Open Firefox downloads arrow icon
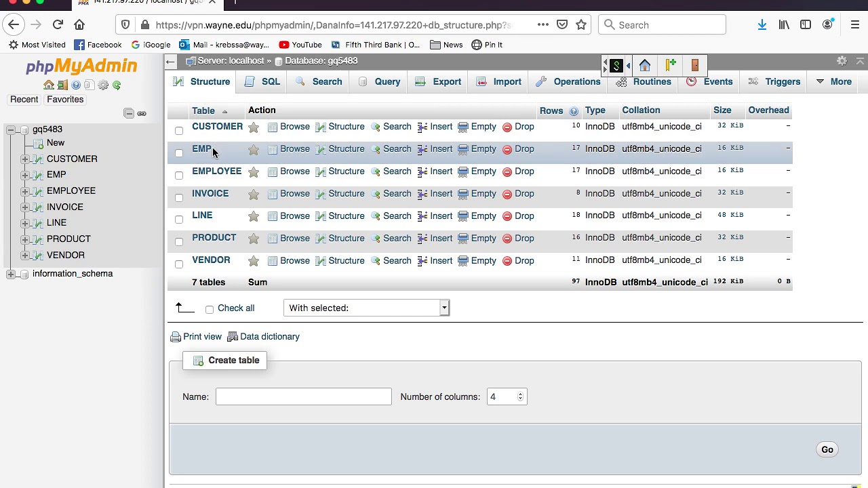Image resolution: width=868 pixels, height=488 pixels. (x=762, y=25)
